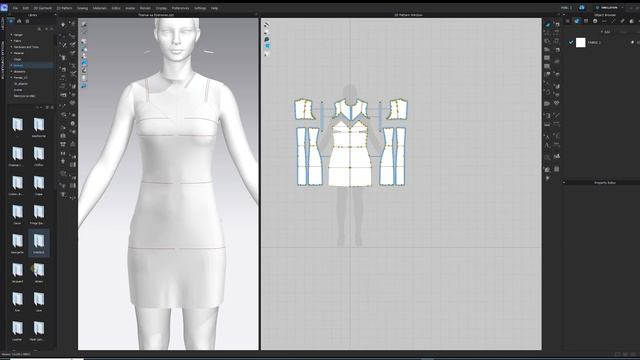
Task: Select FABRIC 1 name in Object Browser
Action: click(x=594, y=42)
